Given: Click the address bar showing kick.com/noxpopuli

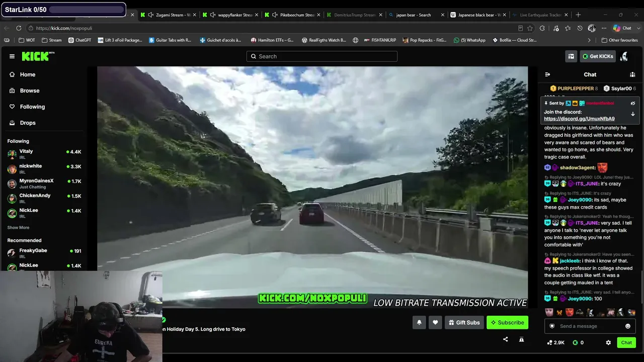Looking at the screenshot, I should [272, 28].
